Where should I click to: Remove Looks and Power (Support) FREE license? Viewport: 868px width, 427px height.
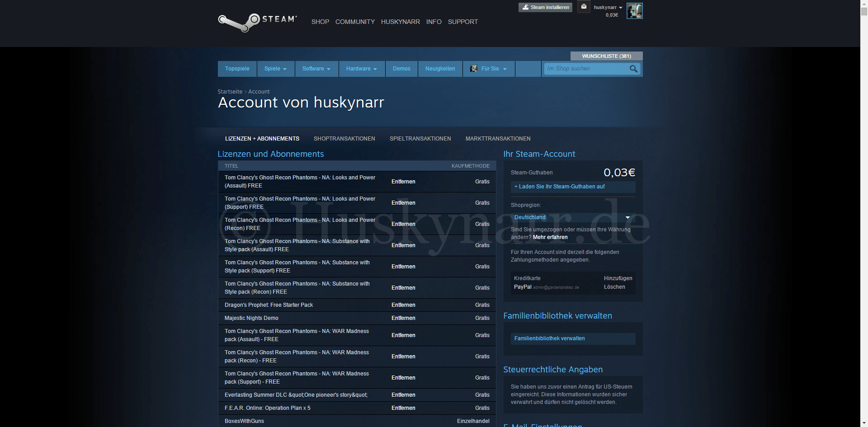(x=403, y=203)
